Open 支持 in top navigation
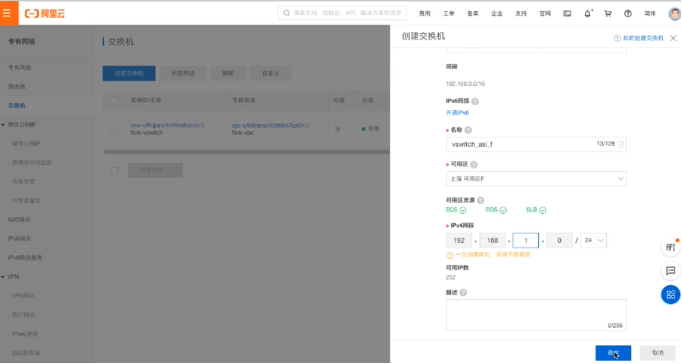This screenshot has height=364, width=682. coord(521,13)
